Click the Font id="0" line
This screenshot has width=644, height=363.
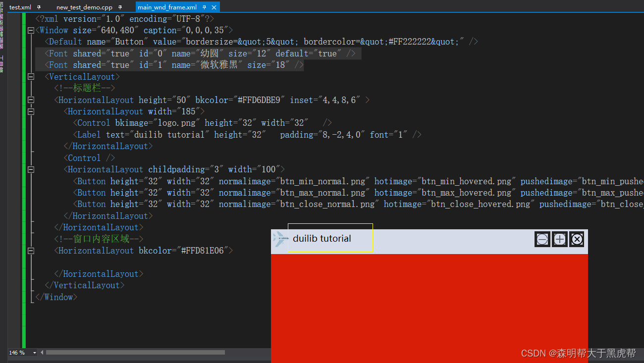point(200,53)
